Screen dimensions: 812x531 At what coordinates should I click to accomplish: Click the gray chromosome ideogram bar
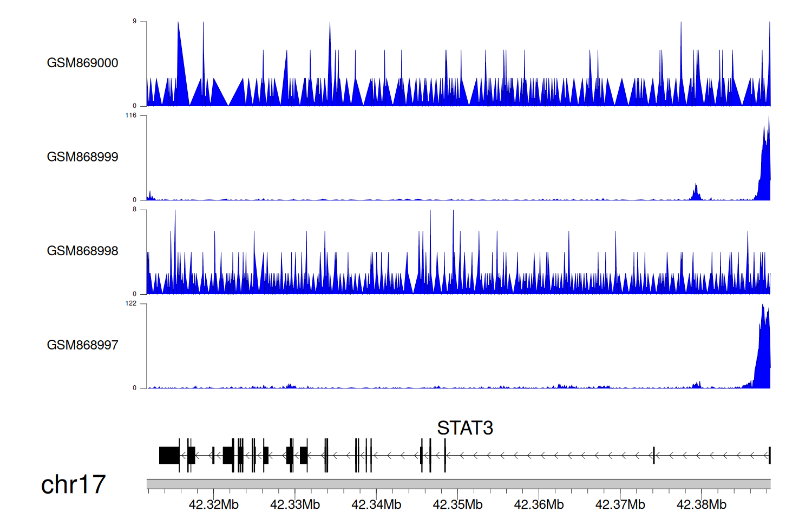click(458, 484)
